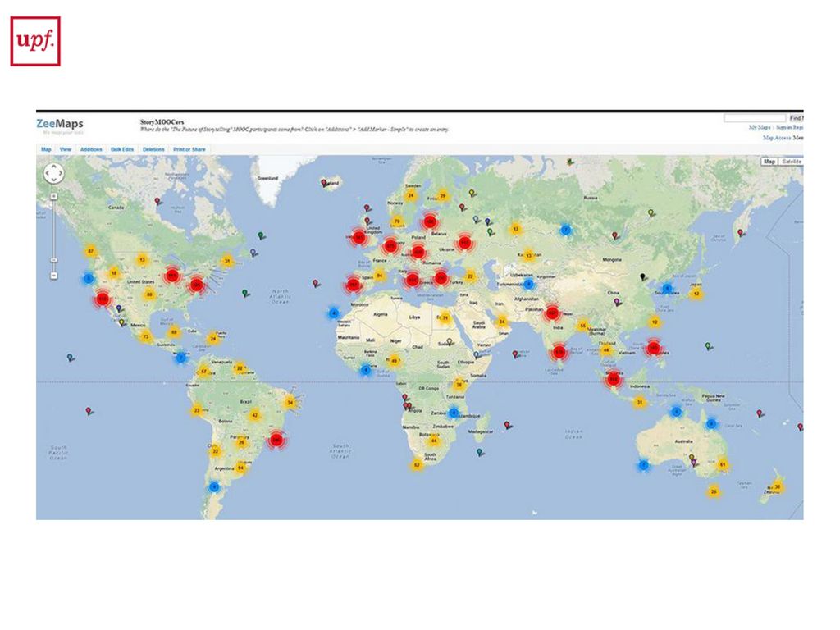This screenshot has height=630, width=840.
Task: Click the red cluster over Turkey
Action: [x=441, y=277]
